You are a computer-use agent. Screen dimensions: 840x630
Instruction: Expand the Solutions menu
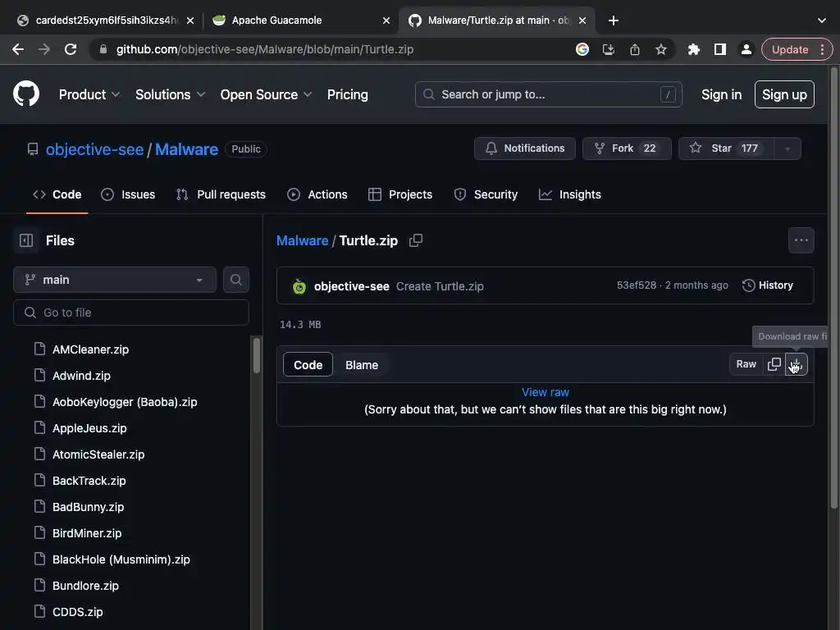(x=170, y=94)
